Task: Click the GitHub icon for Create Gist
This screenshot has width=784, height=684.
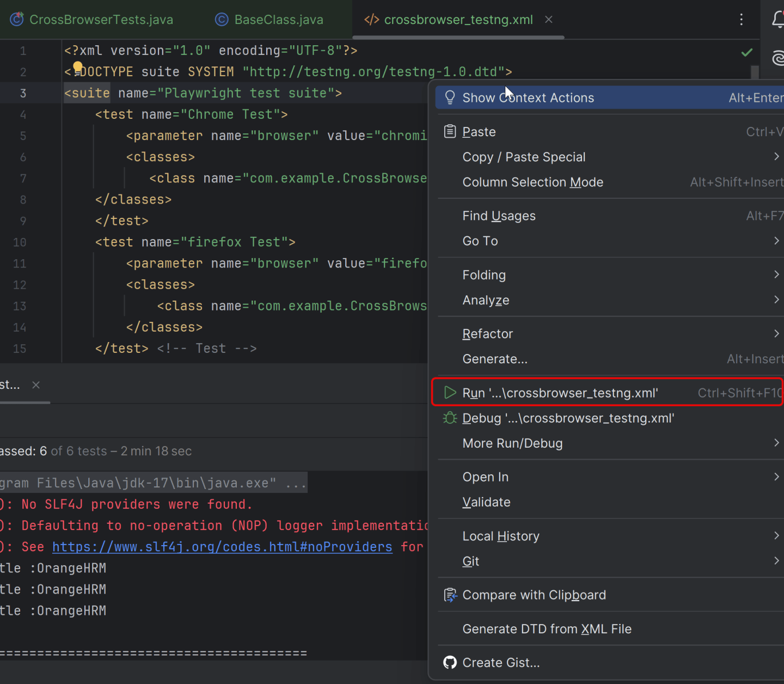Action: (x=450, y=662)
